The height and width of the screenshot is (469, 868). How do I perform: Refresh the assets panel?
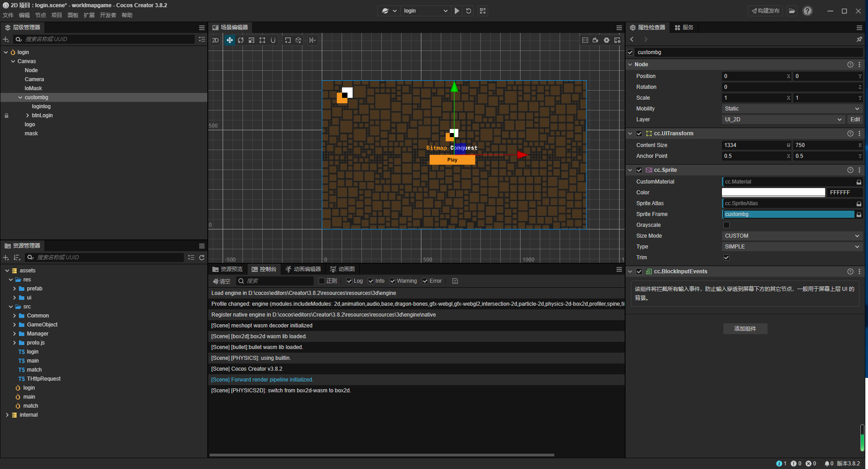202,257
